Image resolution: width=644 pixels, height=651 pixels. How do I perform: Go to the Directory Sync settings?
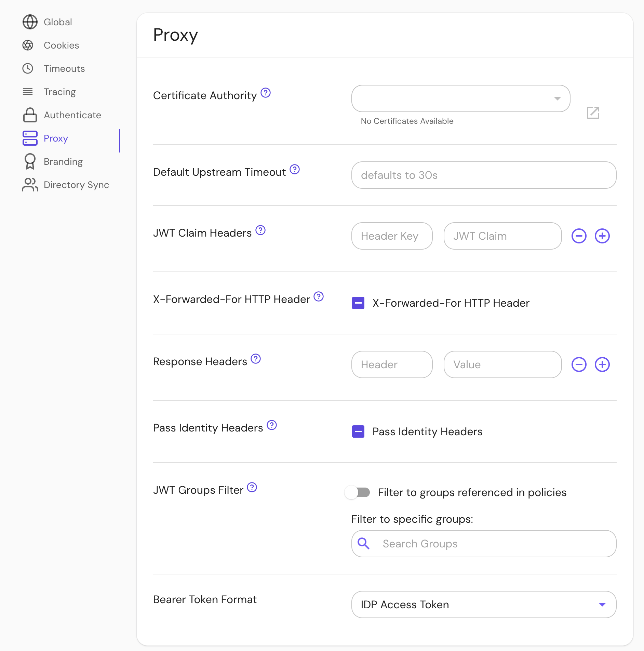click(76, 185)
